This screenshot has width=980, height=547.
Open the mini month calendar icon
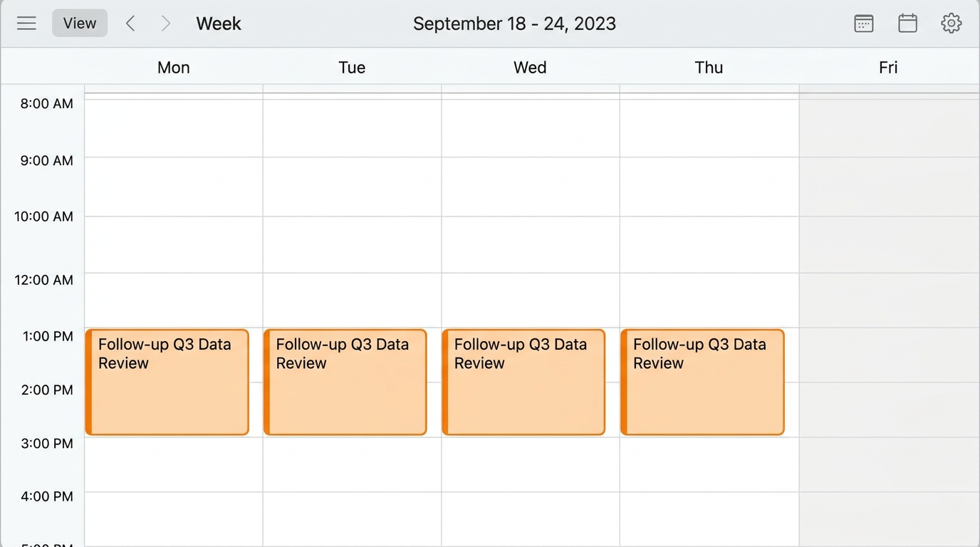point(863,23)
